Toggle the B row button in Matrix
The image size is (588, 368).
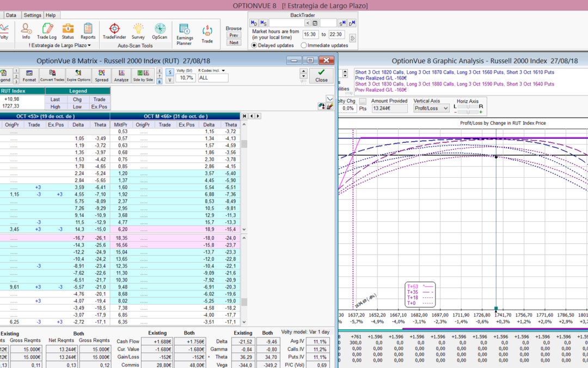pos(160,81)
